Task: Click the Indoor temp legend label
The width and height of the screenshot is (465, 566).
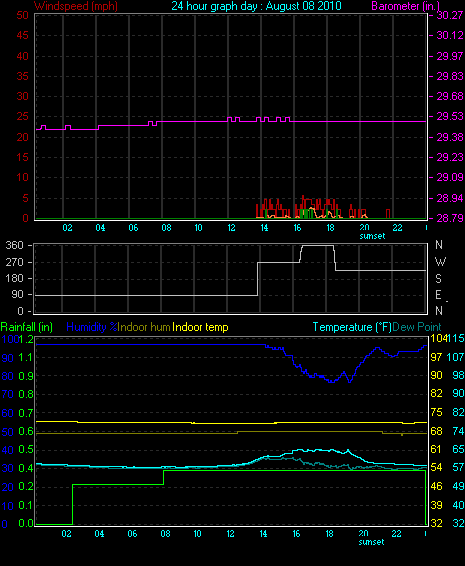Action: point(200,327)
